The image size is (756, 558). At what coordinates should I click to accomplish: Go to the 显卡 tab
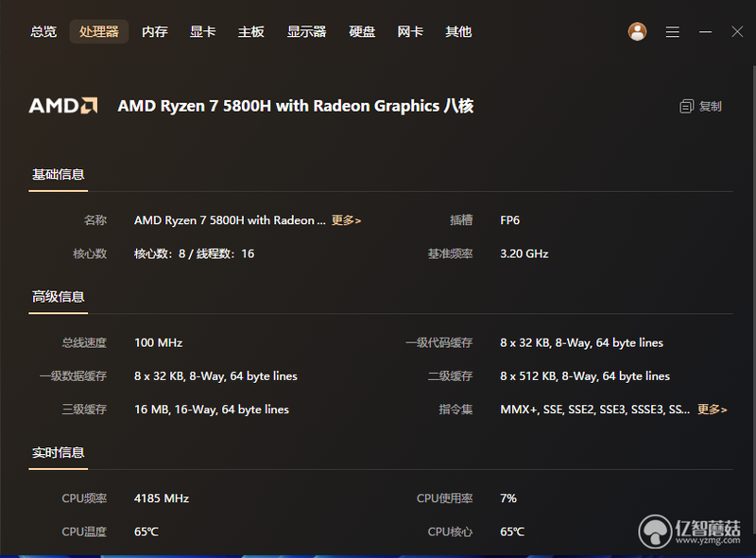(x=202, y=32)
